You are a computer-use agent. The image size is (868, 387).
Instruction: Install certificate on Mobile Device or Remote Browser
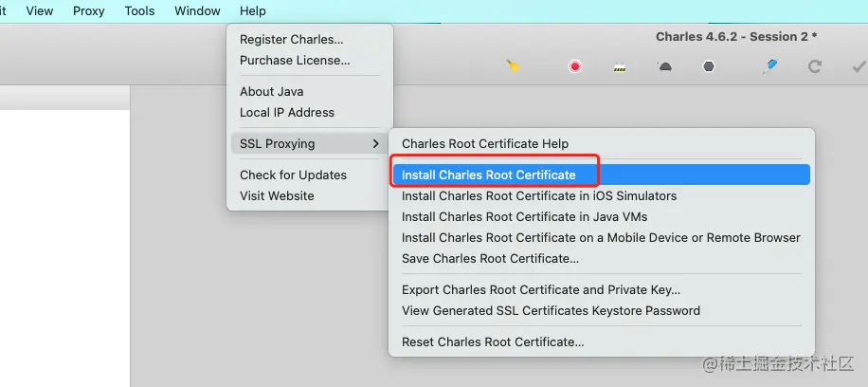point(602,238)
